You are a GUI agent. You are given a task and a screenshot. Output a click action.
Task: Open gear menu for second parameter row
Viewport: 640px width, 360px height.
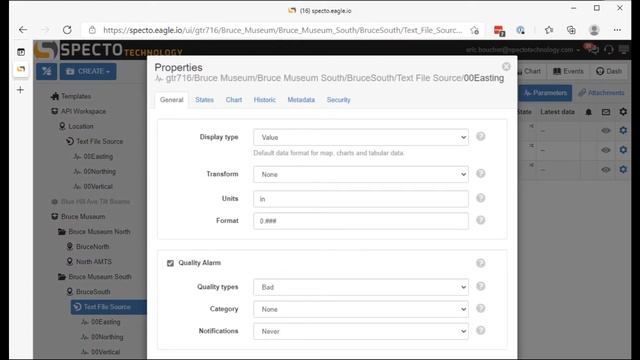(623, 149)
